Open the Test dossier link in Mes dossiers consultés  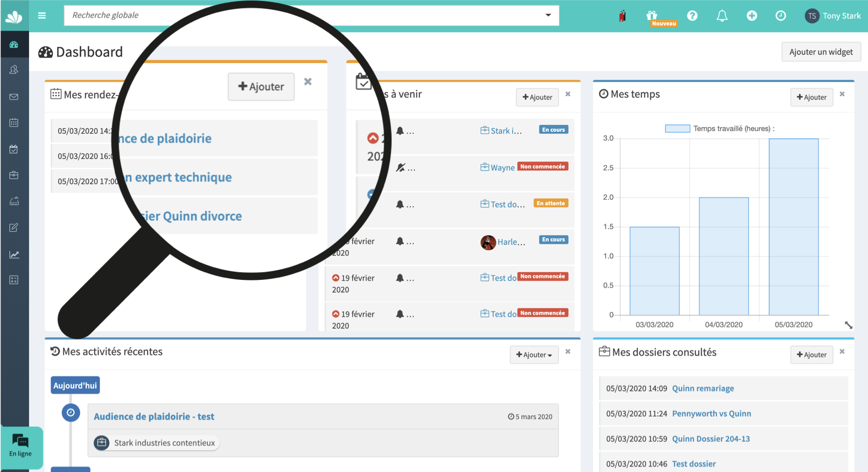(x=694, y=464)
